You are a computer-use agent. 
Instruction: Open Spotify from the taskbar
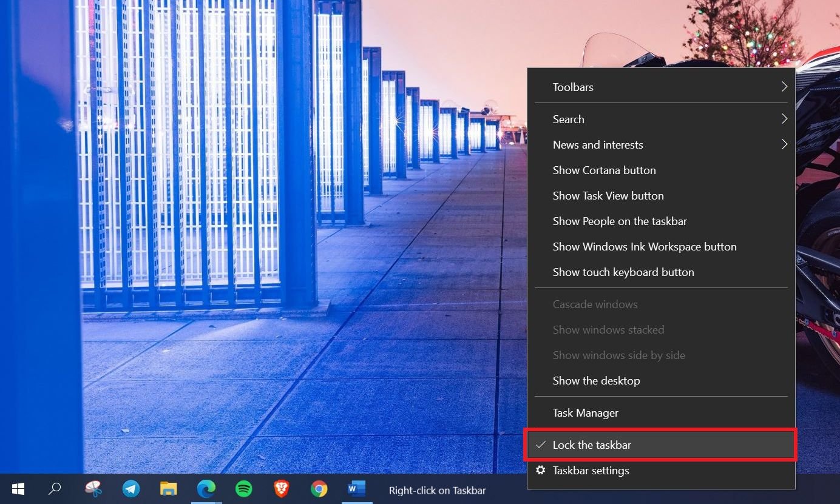click(x=243, y=489)
